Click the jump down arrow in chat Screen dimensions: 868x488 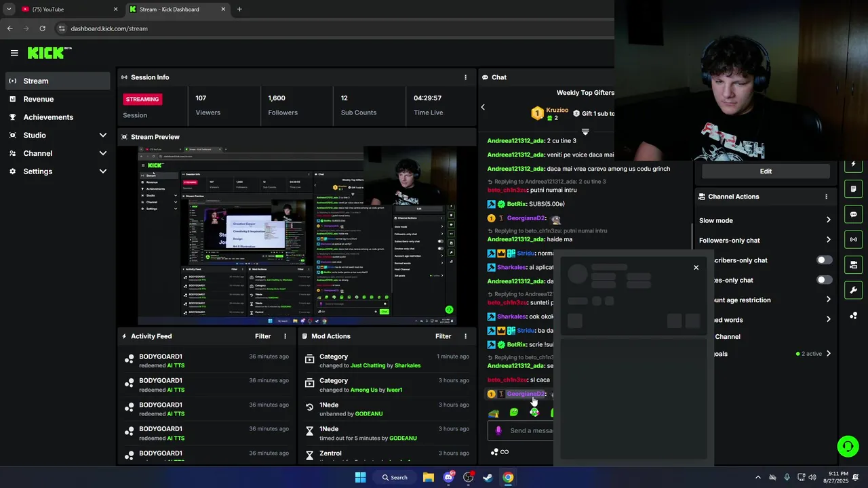(585, 131)
